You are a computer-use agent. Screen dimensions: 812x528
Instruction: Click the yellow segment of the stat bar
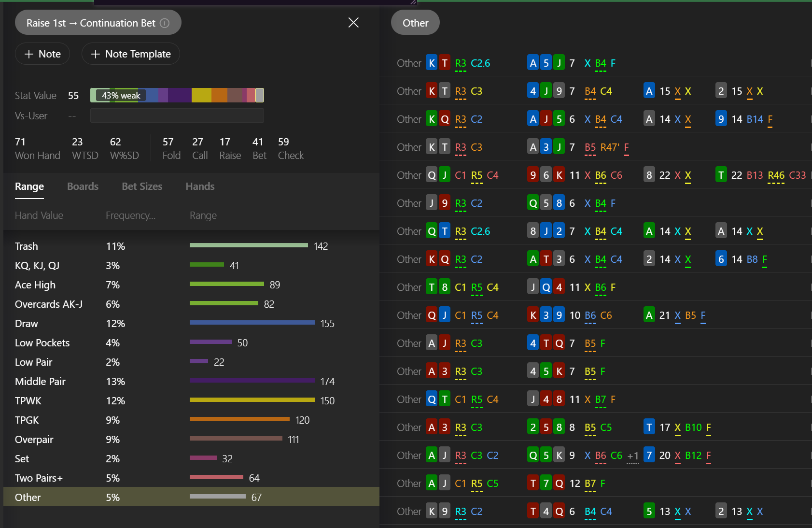point(201,95)
